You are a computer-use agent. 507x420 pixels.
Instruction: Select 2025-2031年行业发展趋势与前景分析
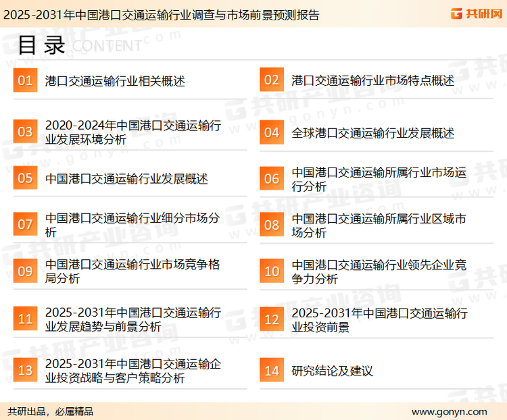(133, 319)
